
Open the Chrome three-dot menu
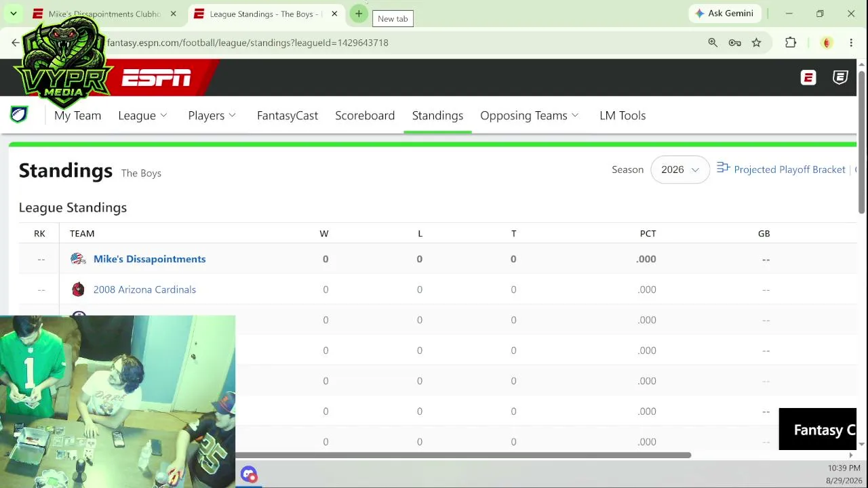(x=851, y=43)
